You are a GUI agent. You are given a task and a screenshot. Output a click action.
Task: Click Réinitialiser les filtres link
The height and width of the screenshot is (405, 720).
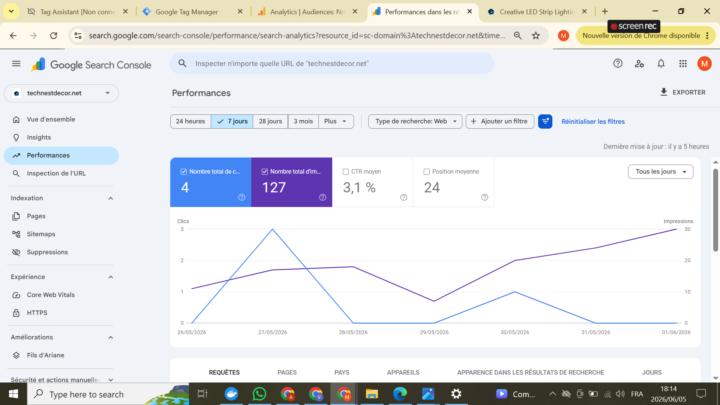(593, 122)
